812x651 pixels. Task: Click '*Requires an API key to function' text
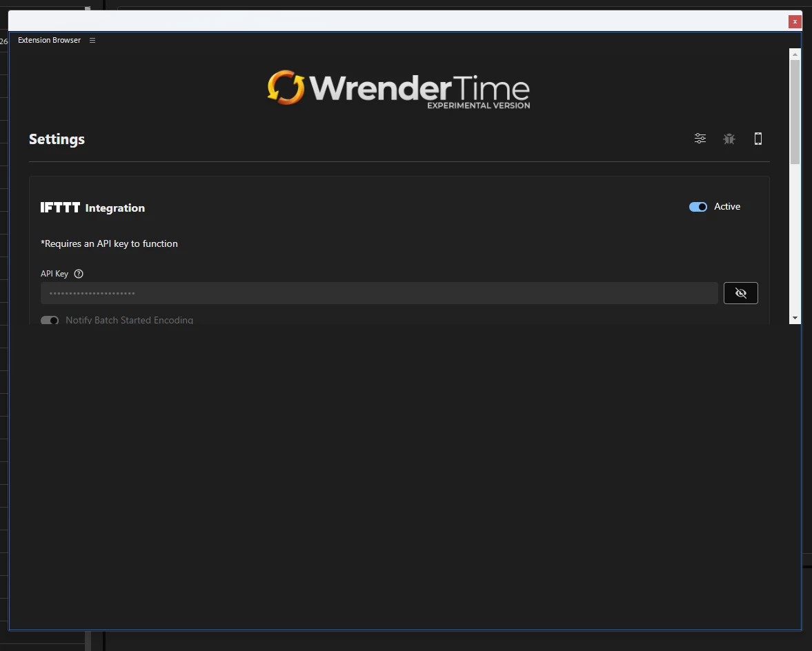109,243
